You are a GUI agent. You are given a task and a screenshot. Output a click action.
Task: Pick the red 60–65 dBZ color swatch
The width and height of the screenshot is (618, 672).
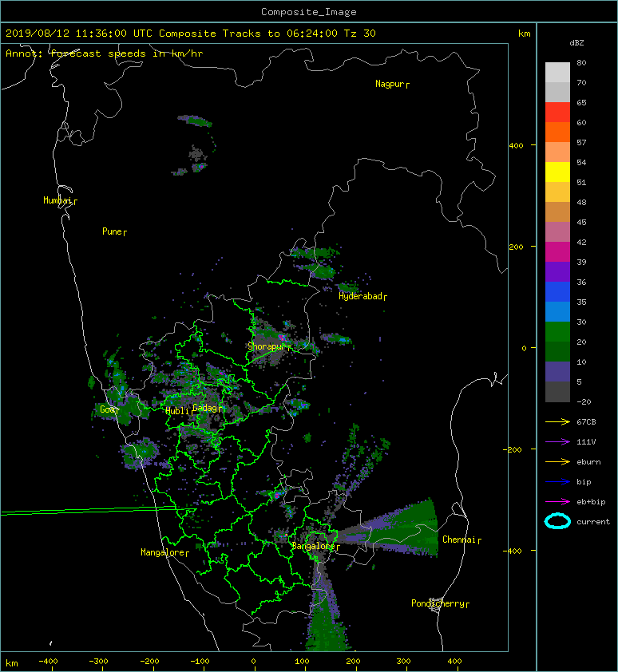tap(557, 113)
